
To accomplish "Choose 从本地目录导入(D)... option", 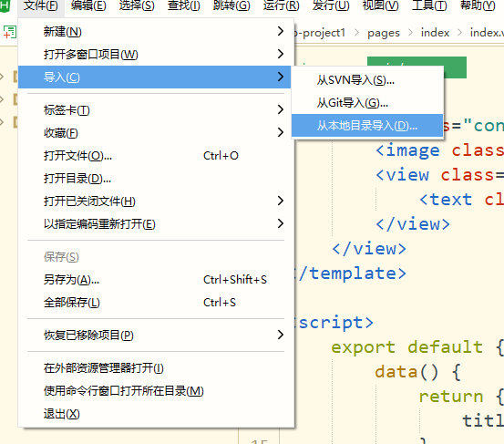I will click(367, 126).
